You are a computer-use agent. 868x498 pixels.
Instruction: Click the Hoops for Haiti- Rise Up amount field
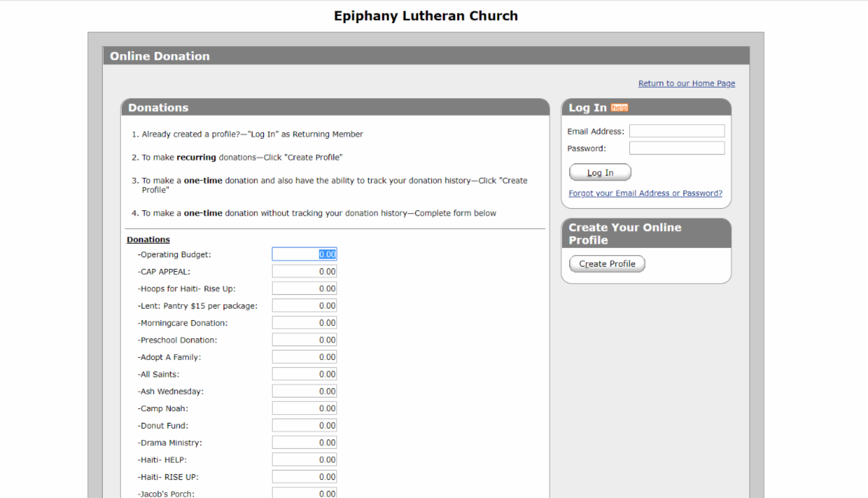tap(305, 288)
